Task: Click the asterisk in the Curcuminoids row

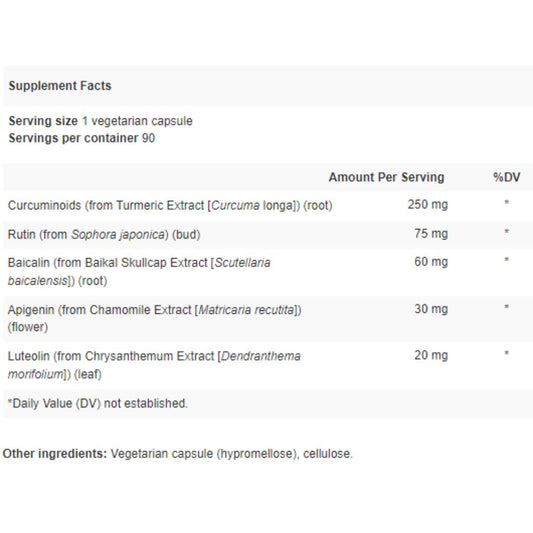Action: tap(506, 203)
